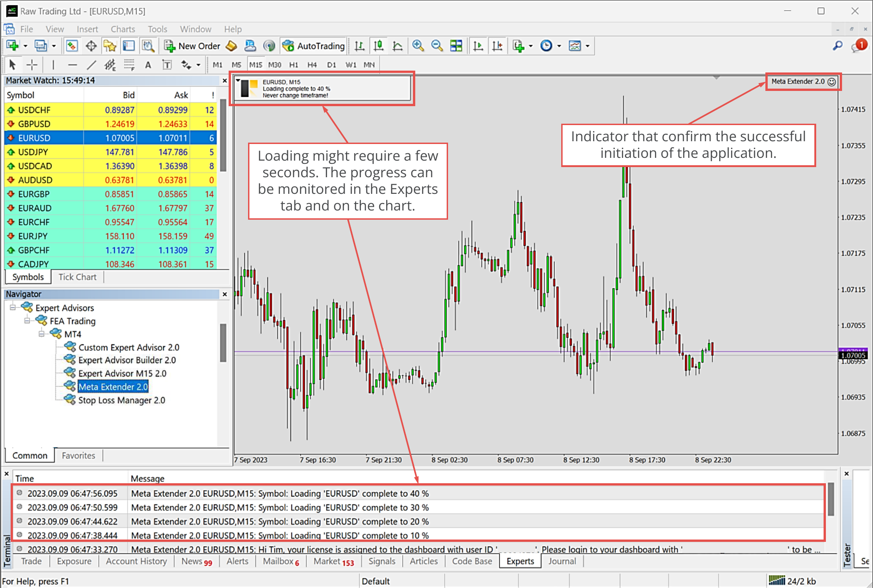The height and width of the screenshot is (588, 873).
Task: Switch to the Favorites tab in Navigator
Action: 79,456
